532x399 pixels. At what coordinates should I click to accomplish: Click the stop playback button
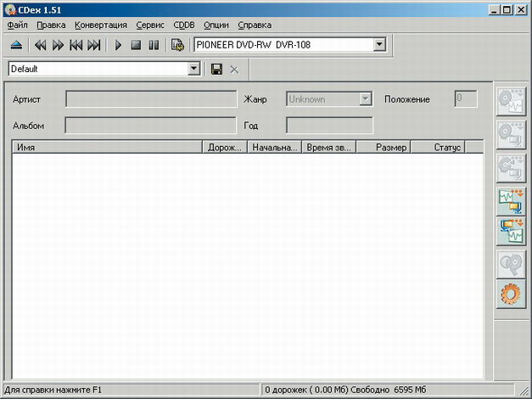(136, 45)
